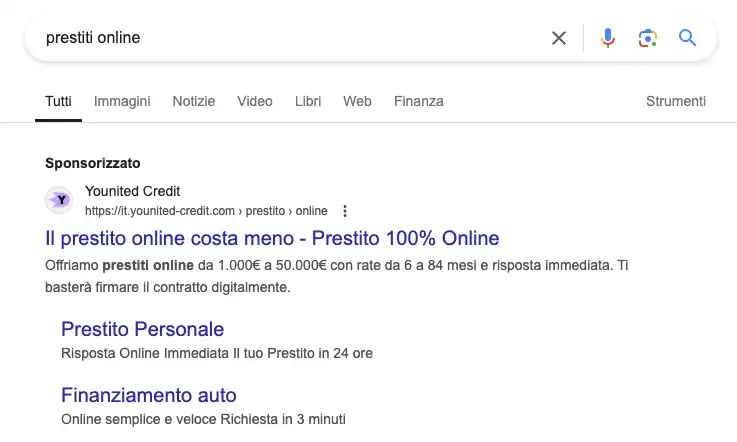Click the Younited Credit advertiser name

click(133, 191)
